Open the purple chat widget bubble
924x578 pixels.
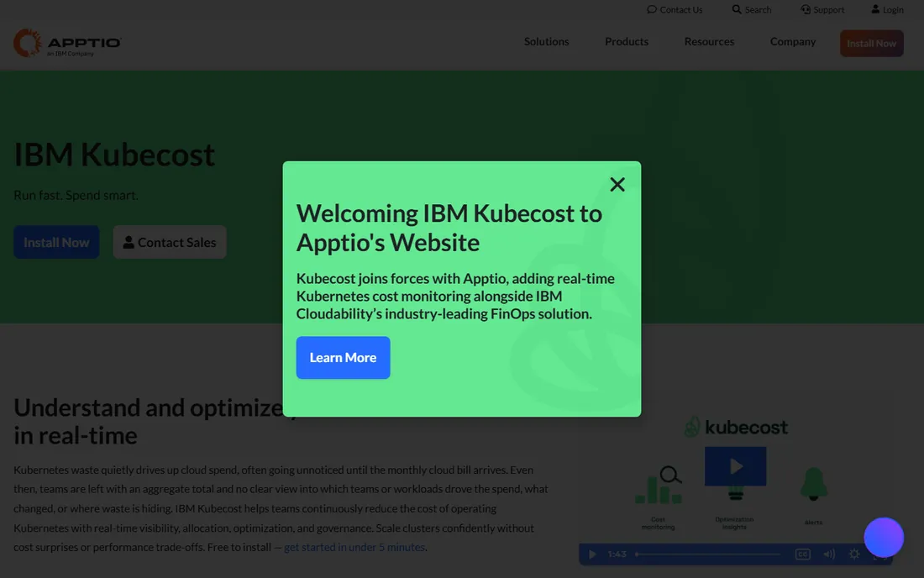[x=884, y=538]
